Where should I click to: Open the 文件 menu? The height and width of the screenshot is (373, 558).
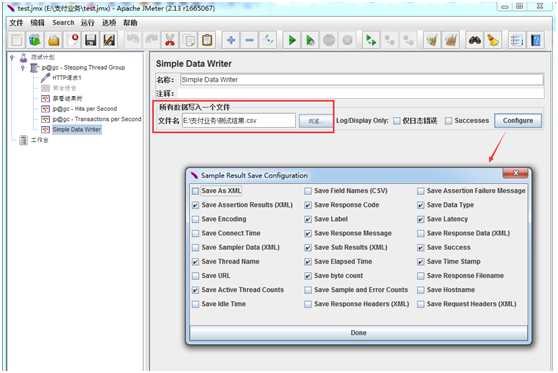click(x=16, y=23)
